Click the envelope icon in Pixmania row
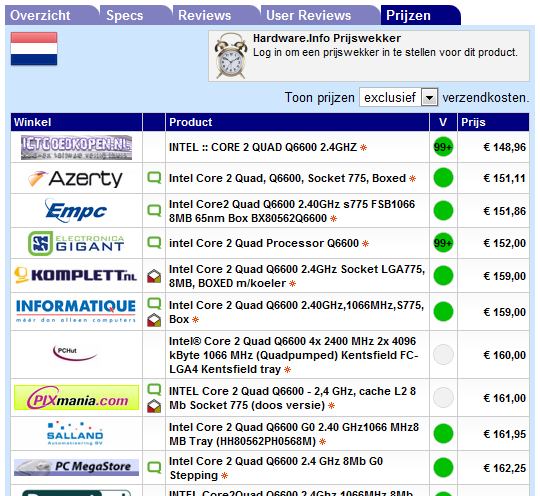 click(x=154, y=406)
